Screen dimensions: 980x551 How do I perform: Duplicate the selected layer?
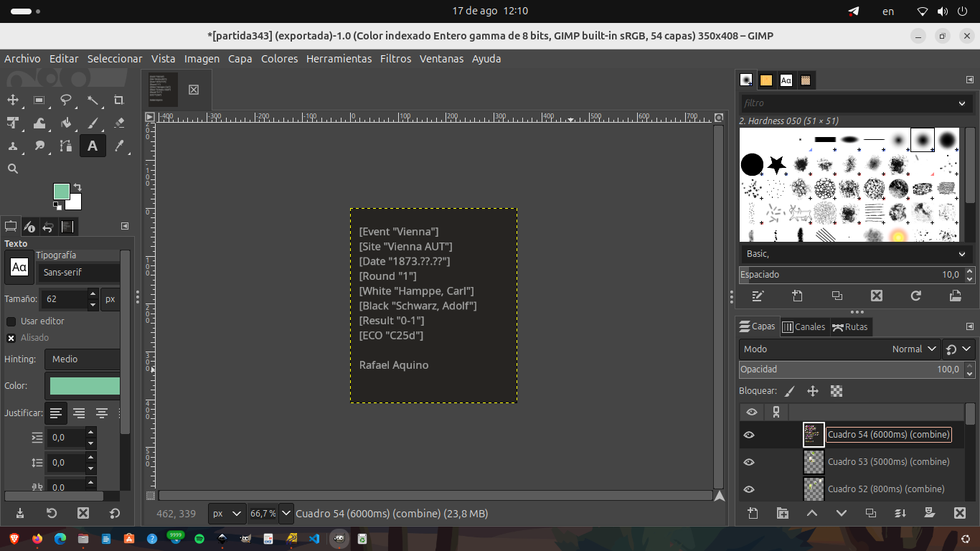[x=871, y=513]
